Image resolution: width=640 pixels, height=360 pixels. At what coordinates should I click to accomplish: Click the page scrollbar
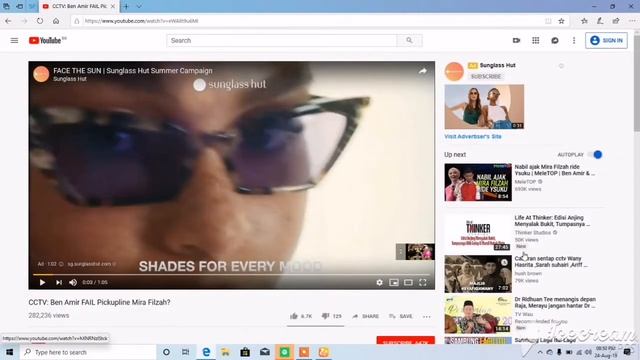[x=636, y=82]
